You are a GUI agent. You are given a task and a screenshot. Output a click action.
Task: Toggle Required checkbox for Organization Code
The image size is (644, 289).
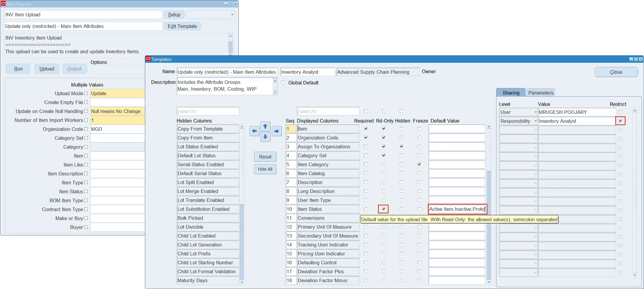pos(366,138)
